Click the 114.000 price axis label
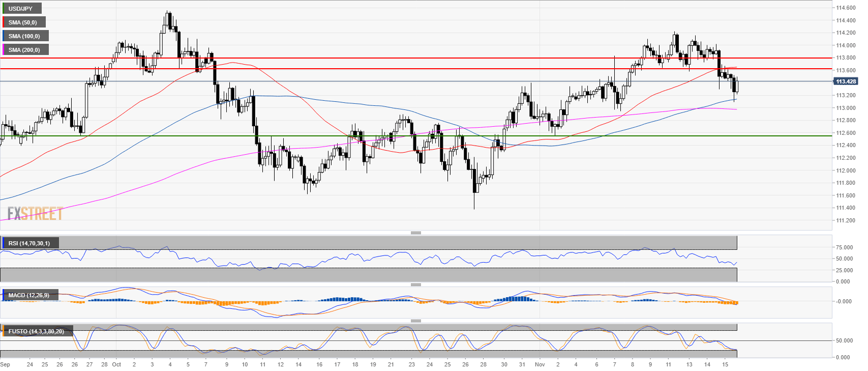 coord(846,45)
